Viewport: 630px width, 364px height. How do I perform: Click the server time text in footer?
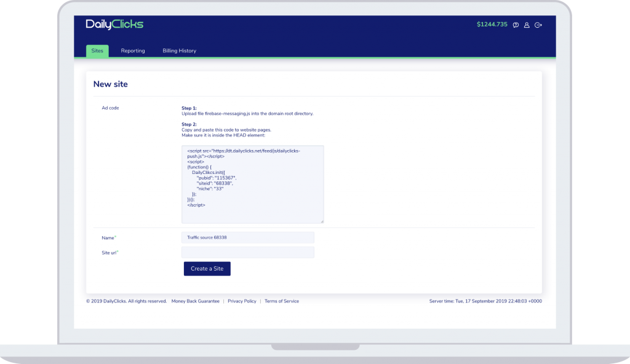485,301
